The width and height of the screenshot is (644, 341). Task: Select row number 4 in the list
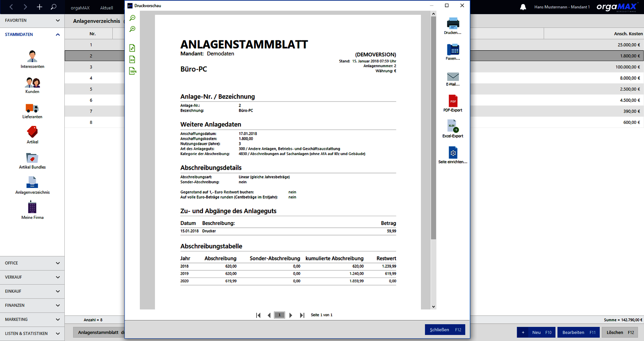coord(91,78)
